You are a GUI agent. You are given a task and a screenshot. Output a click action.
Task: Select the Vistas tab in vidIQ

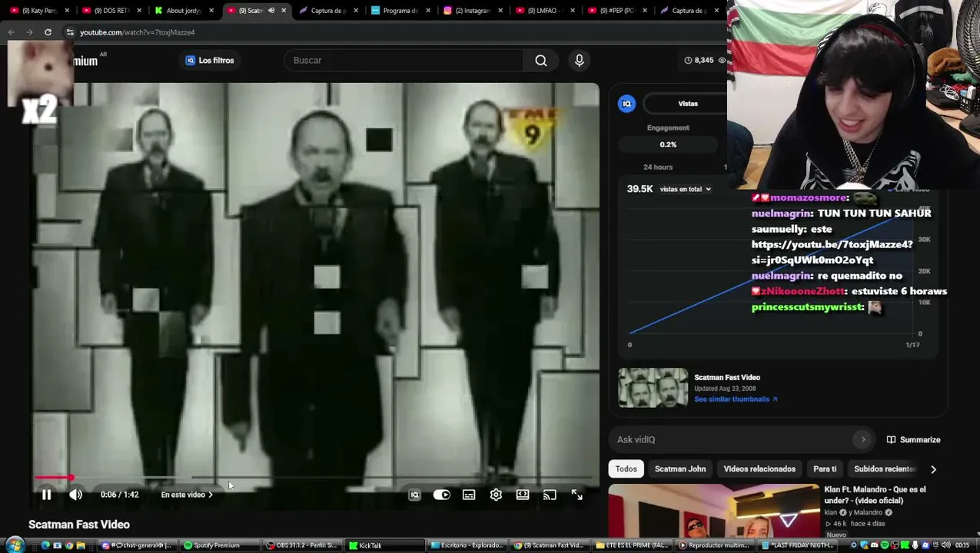click(688, 104)
